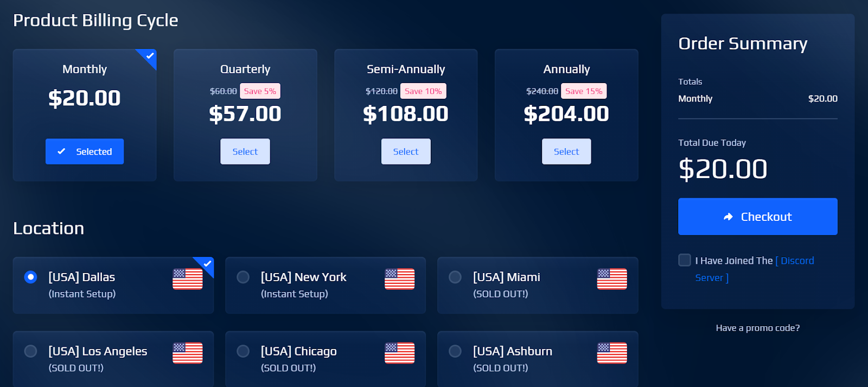
Task: Choose the [USA] Miami radio option
Action: [455, 277]
